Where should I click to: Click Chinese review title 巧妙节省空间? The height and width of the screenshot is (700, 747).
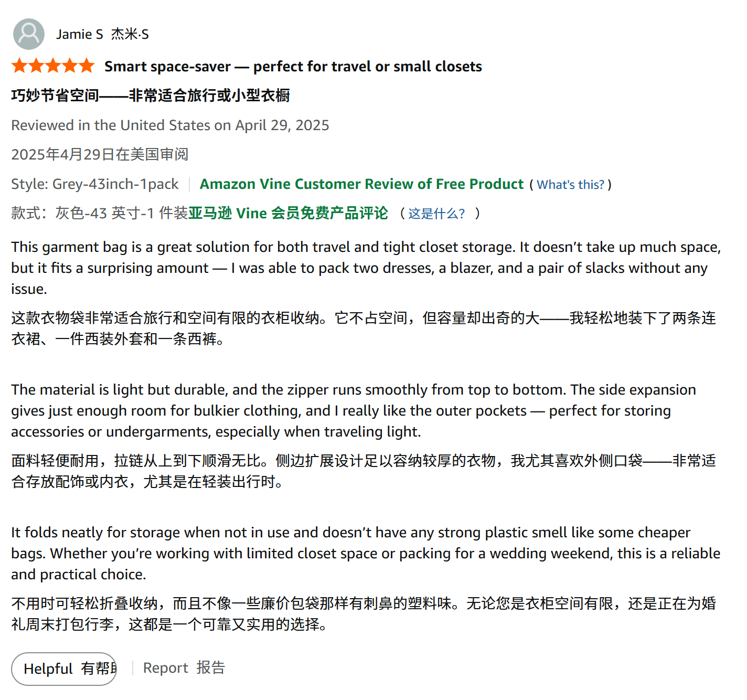tap(151, 96)
